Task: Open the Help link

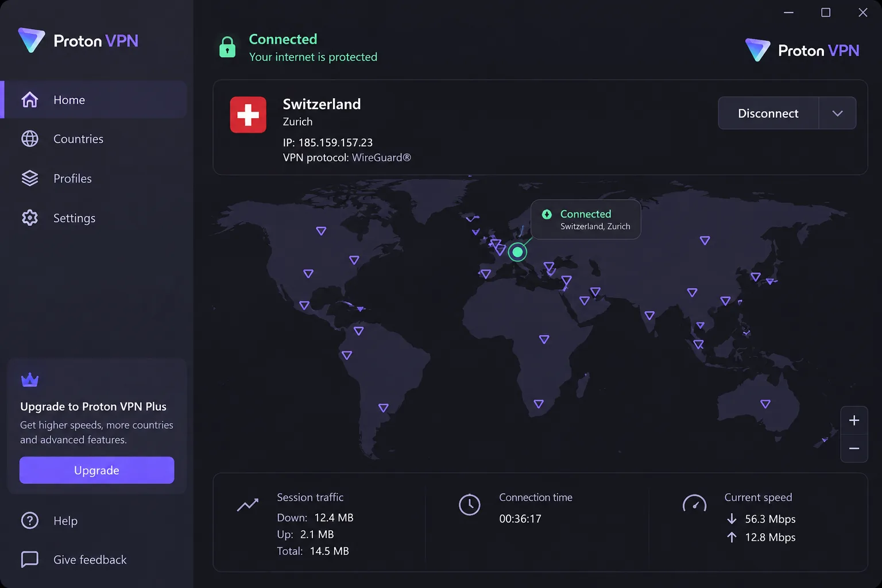Action: click(65, 521)
